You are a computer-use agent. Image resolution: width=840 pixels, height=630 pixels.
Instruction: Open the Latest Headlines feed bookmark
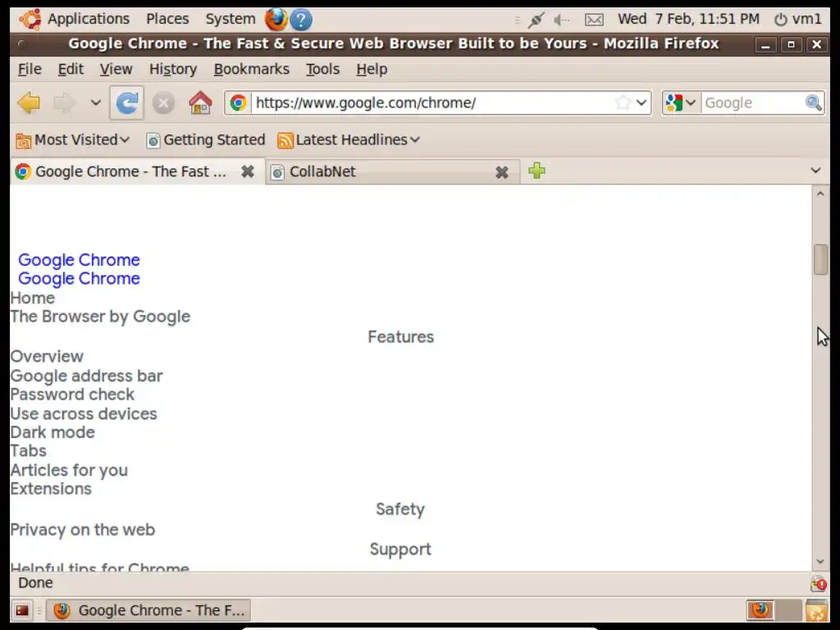[x=348, y=139]
